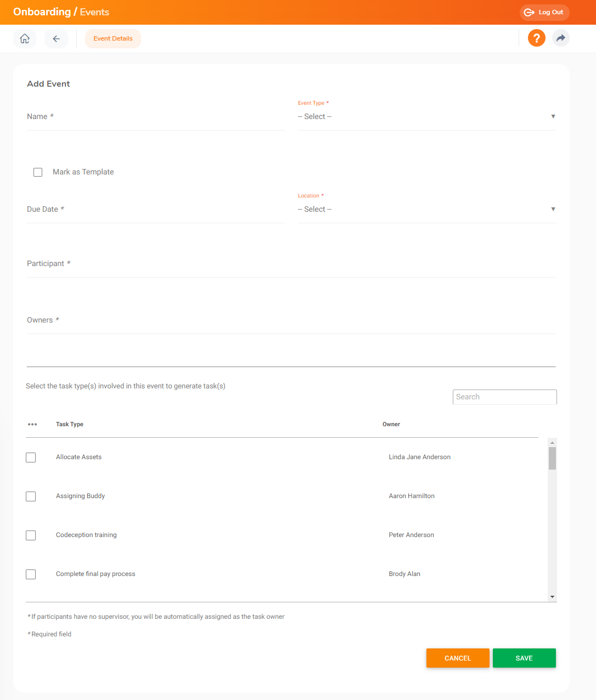
Task: Navigate back using the arrow icon
Action: click(57, 38)
